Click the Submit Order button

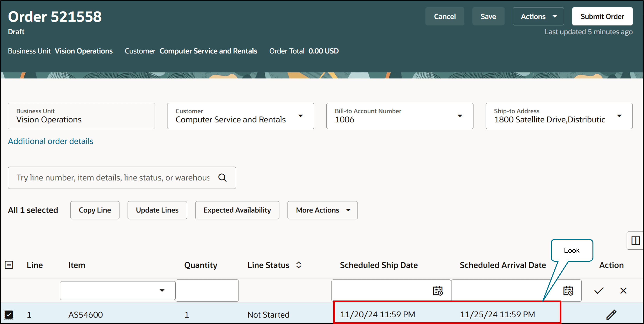602,17
